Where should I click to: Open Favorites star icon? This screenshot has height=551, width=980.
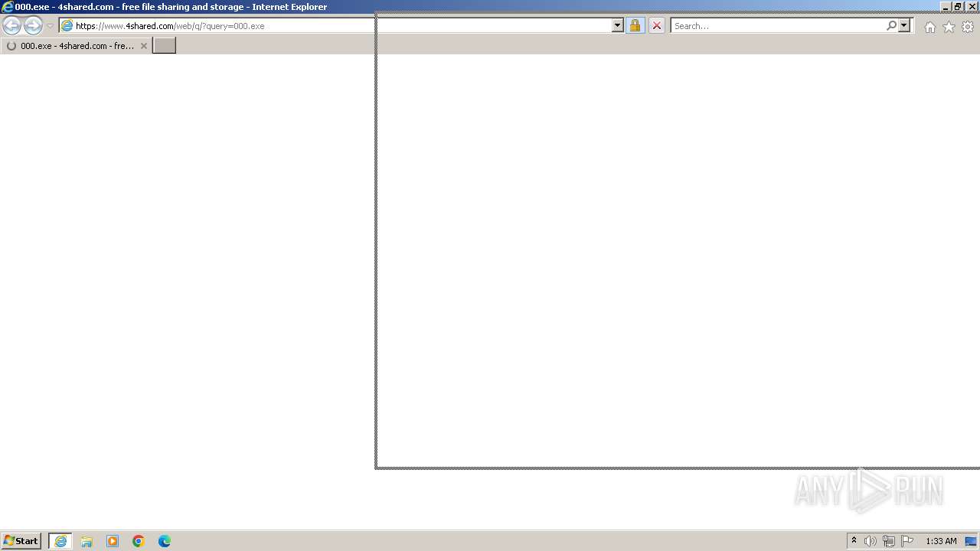pyautogui.click(x=949, y=27)
